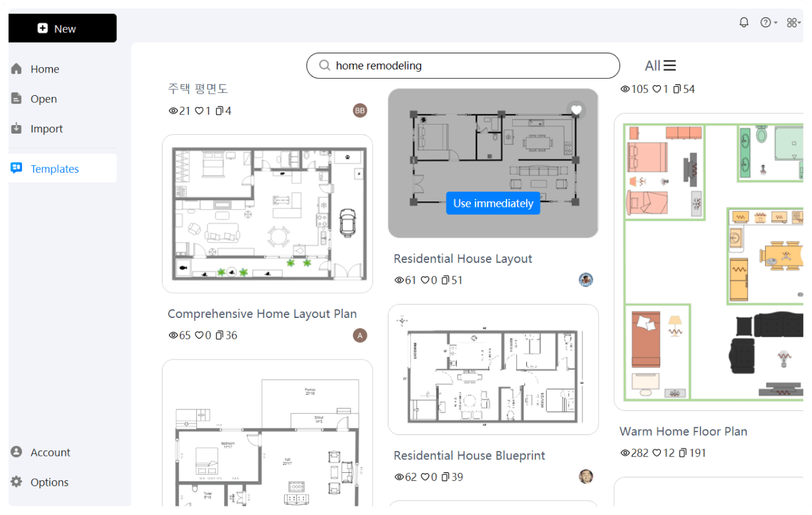Click in the home remodeling search field
The image size is (812, 515).
463,65
